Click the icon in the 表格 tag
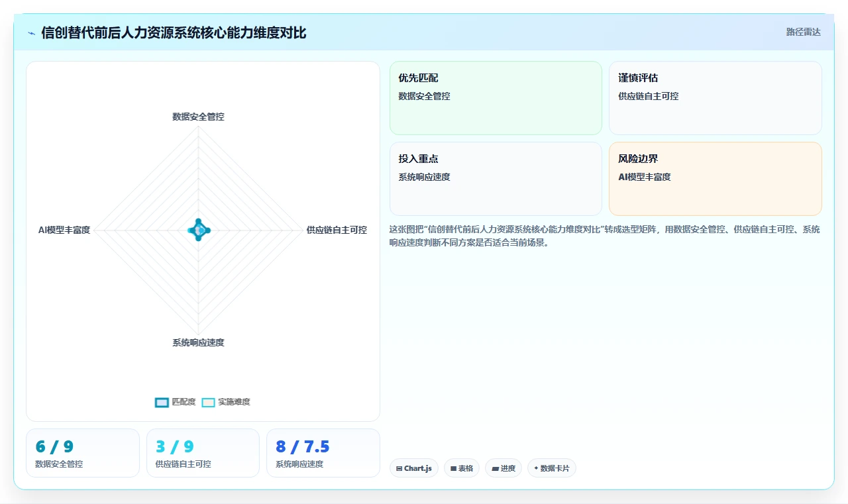The height and width of the screenshot is (504, 848). pos(453,468)
